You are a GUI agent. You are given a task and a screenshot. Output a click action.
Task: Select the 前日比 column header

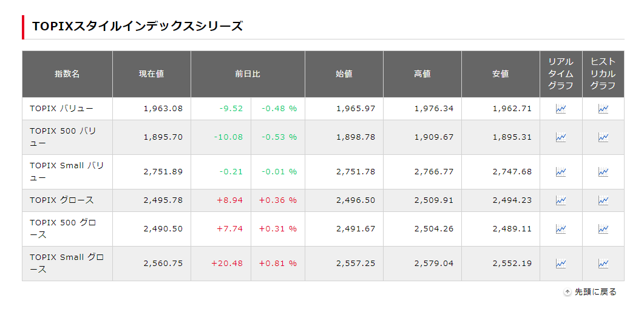pos(248,74)
